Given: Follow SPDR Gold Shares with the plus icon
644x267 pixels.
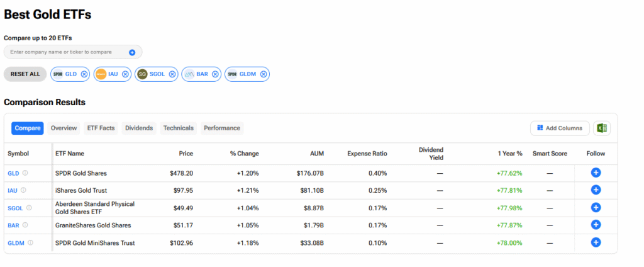Looking at the screenshot, I should 596,173.
